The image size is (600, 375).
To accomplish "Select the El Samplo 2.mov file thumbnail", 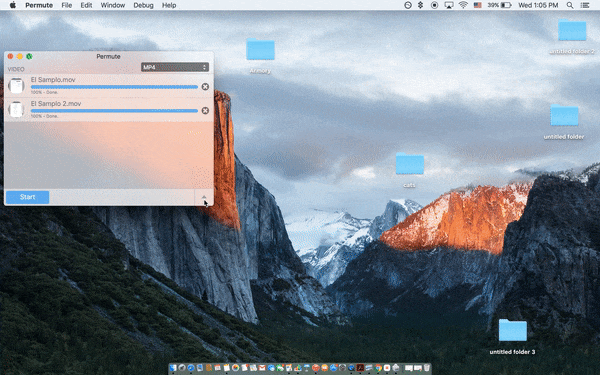I will tap(16, 109).
